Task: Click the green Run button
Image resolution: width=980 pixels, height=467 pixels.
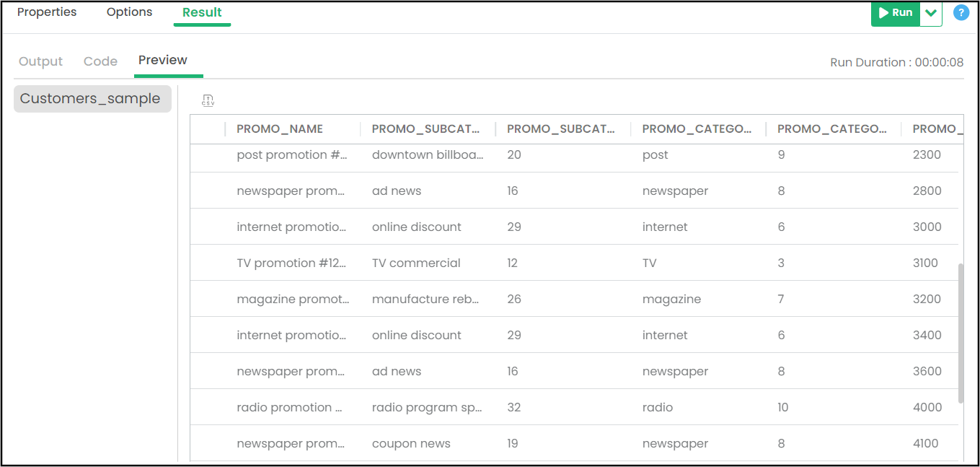Action: (x=896, y=13)
